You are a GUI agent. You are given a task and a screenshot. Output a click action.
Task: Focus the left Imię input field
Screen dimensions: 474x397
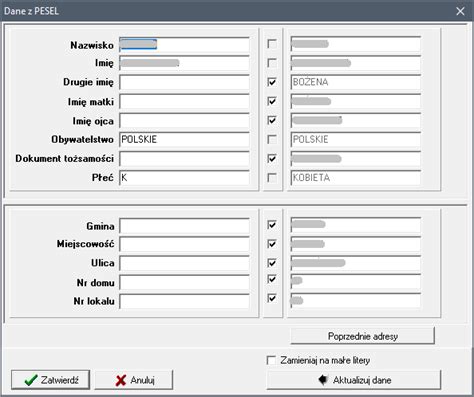coord(184,63)
